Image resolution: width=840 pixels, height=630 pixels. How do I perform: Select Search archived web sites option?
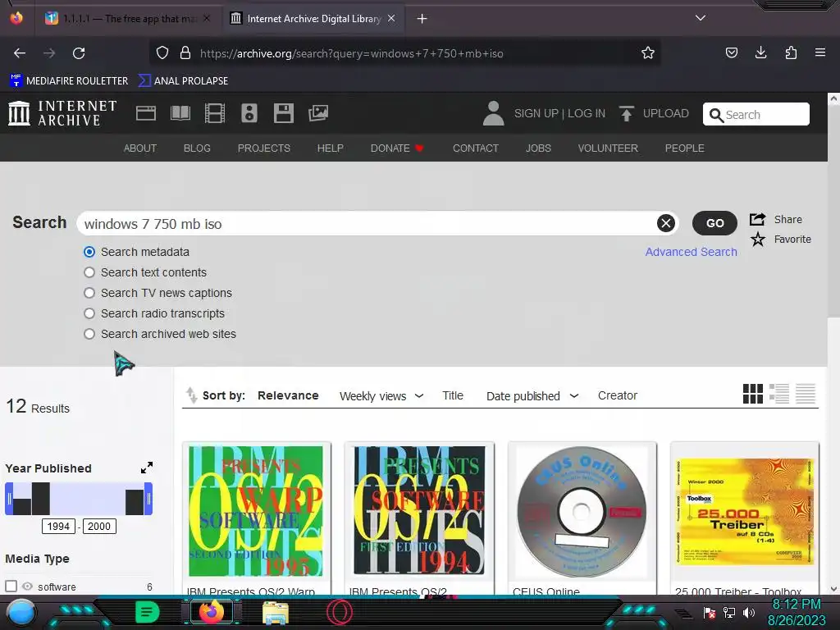pyautogui.click(x=89, y=334)
